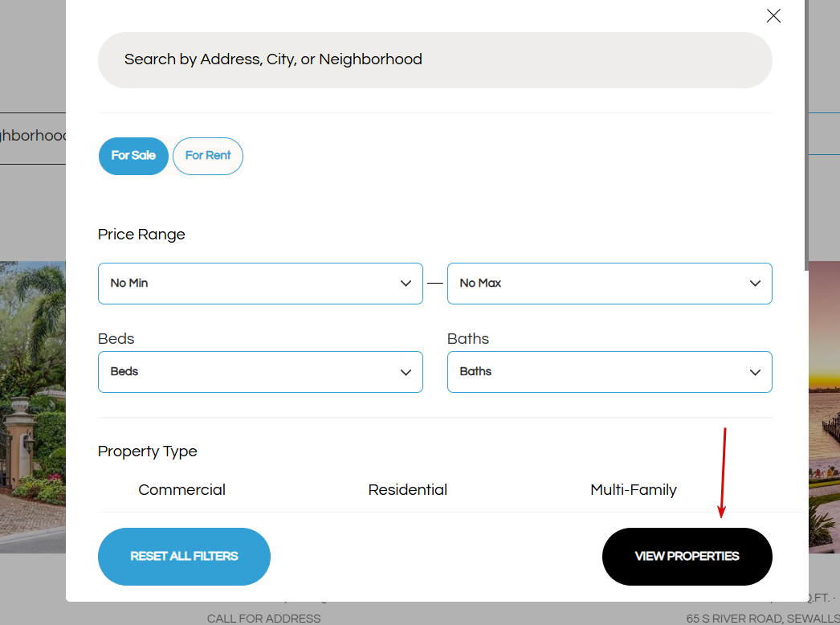Expand the No Max price dropdown
Screen dimensions: 840x625
(x=610, y=284)
